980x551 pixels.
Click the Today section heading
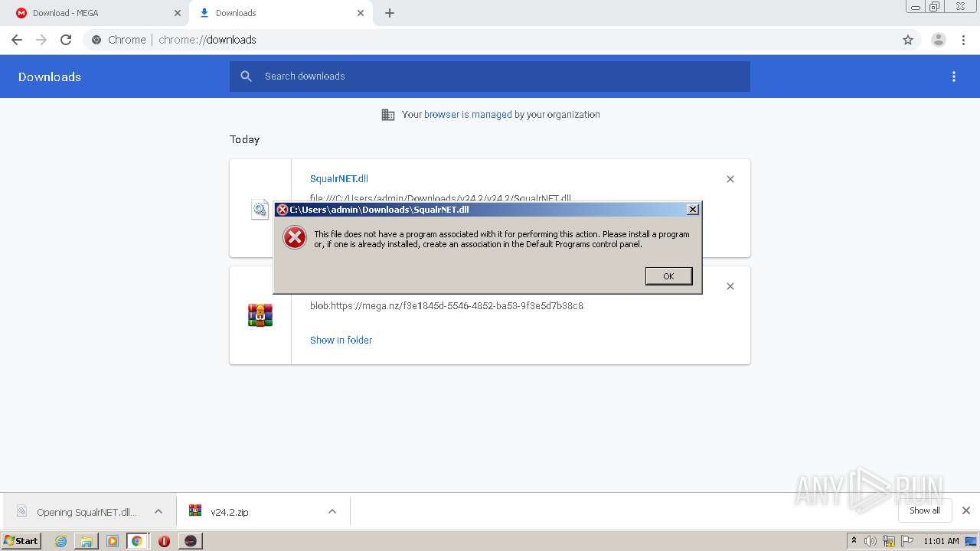click(x=244, y=139)
